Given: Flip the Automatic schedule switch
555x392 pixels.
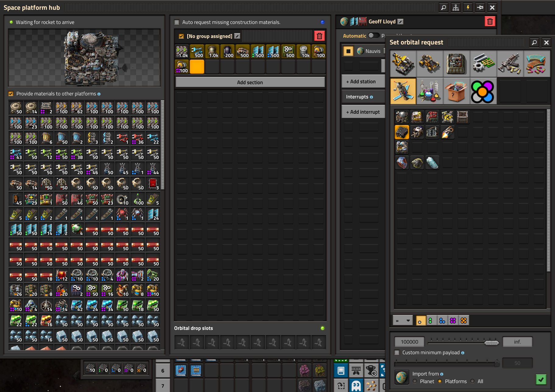Looking at the screenshot, I should tap(374, 36).
